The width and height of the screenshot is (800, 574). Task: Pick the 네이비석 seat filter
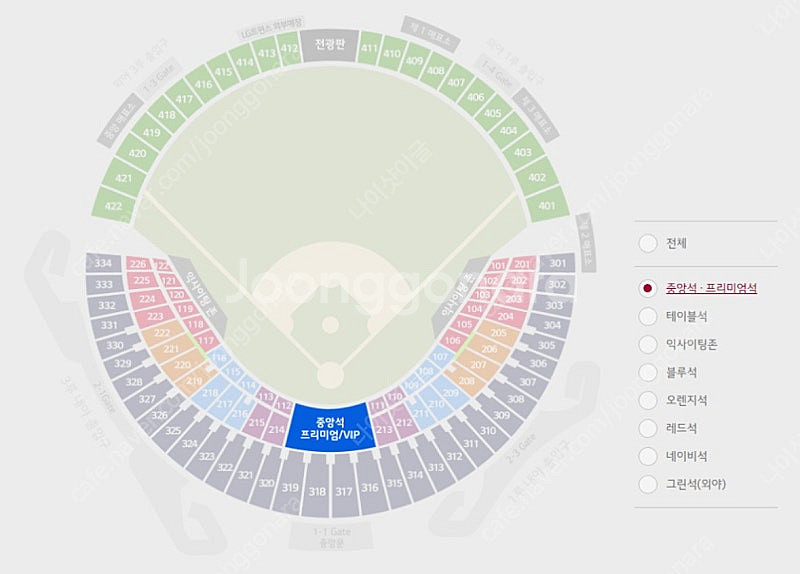(648, 456)
